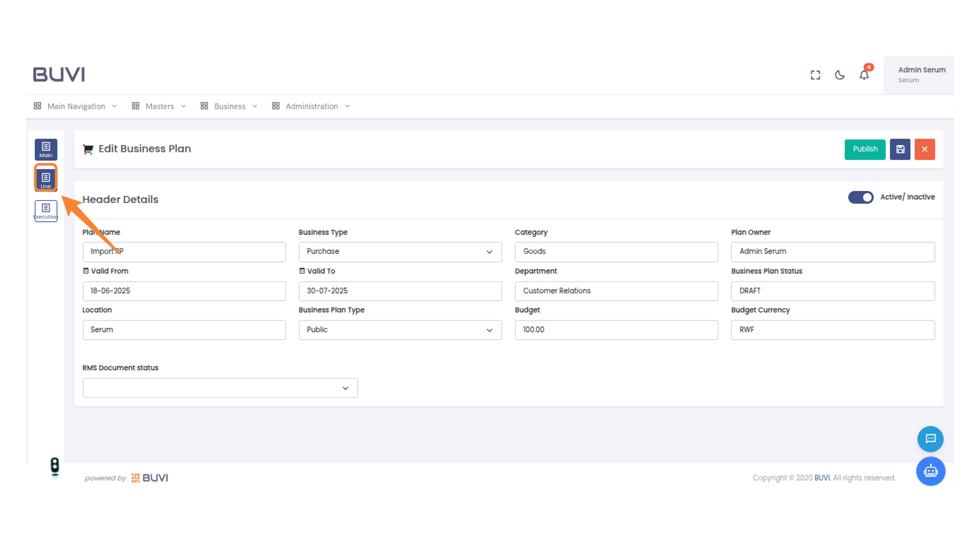Open the bot assistant icon
Image resolution: width=980 pixels, height=551 pixels.
[930, 471]
